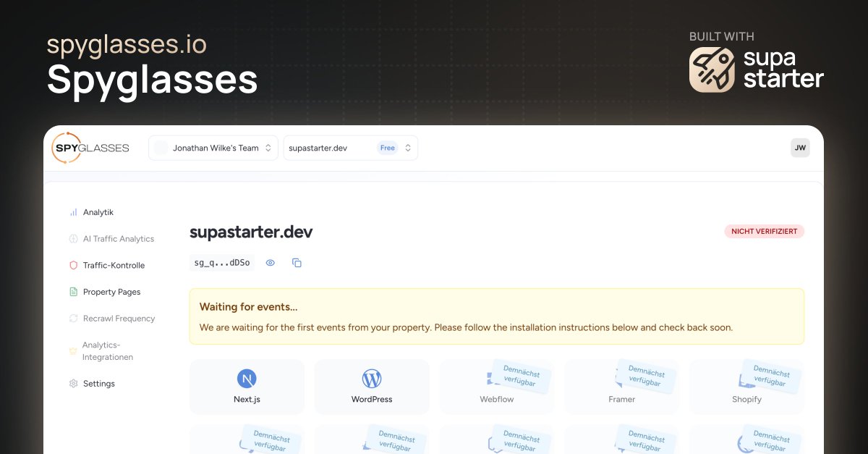Click the AI Traffic Analytics icon

click(x=73, y=239)
